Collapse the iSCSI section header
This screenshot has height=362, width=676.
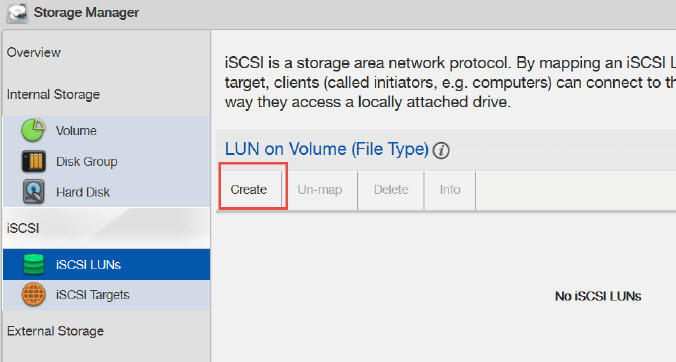point(106,228)
